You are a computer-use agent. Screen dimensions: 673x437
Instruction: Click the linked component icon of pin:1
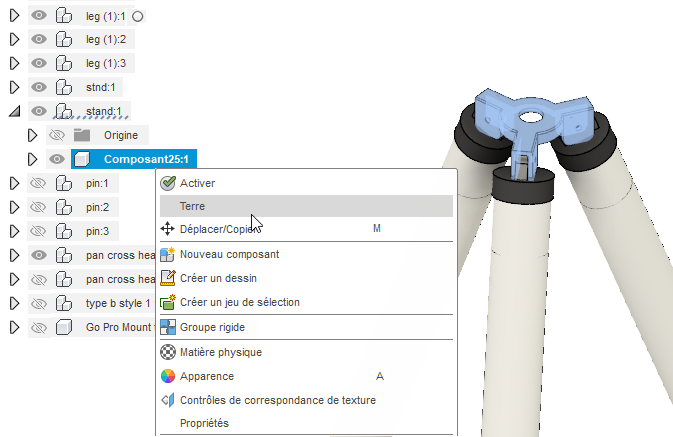(64, 184)
